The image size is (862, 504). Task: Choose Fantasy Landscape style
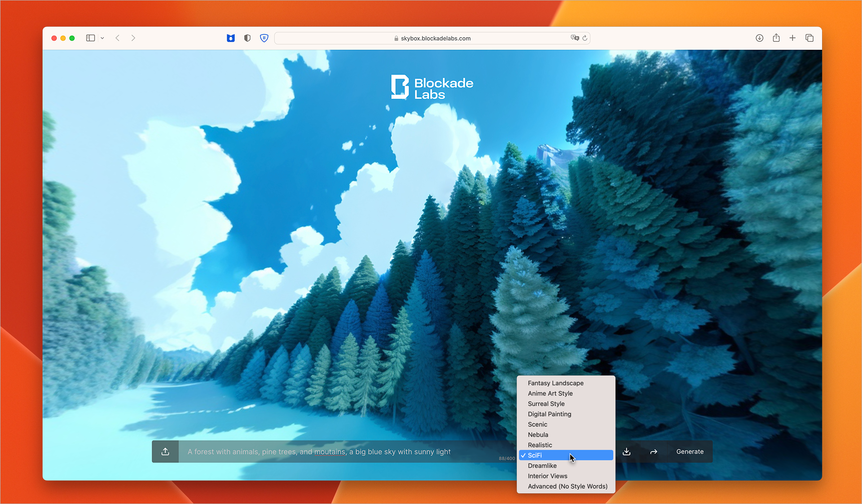[555, 383]
